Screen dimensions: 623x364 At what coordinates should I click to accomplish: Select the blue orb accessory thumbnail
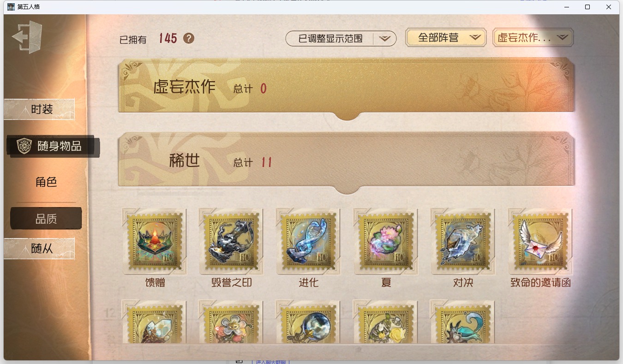308,323
